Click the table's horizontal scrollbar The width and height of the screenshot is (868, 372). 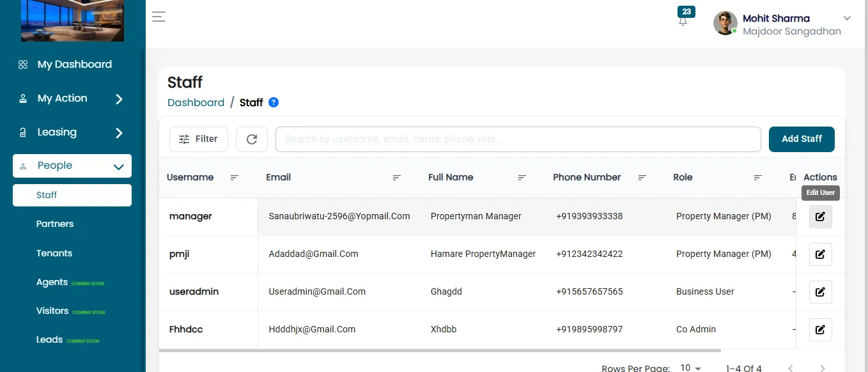440,350
